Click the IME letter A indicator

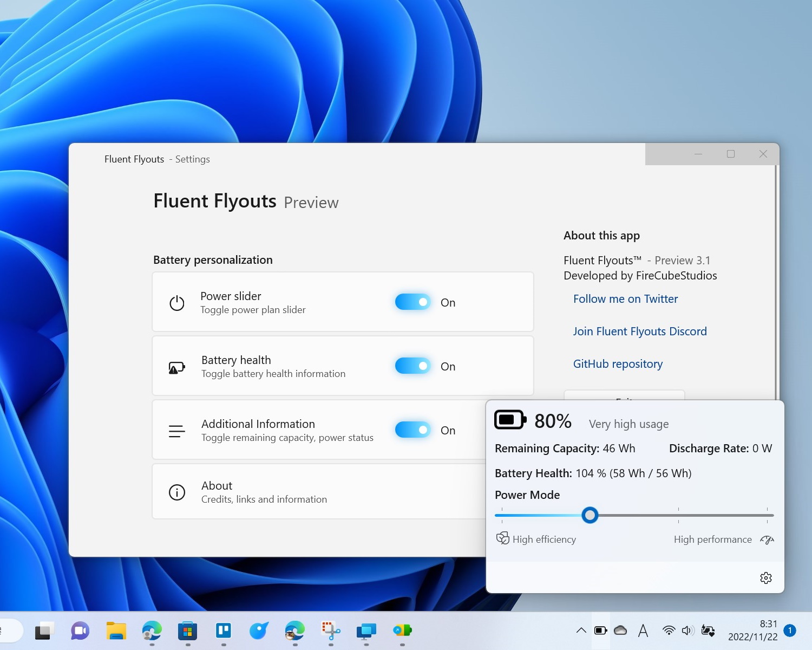click(643, 630)
